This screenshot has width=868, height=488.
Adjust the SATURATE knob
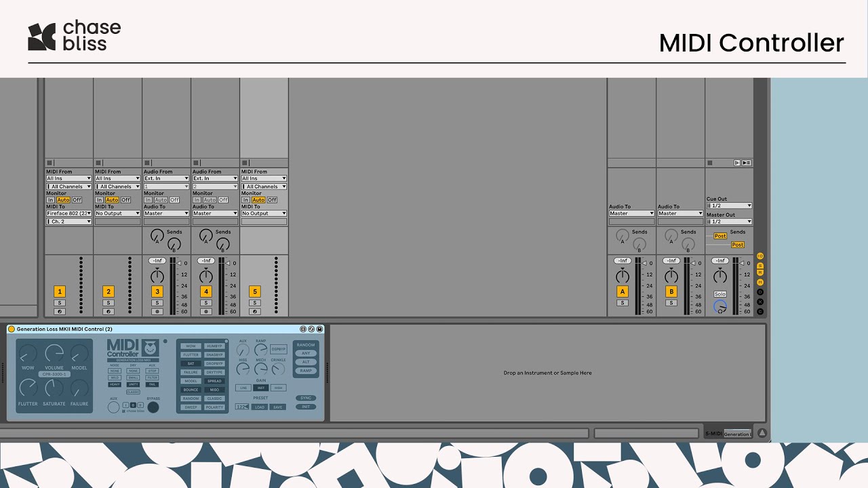[54, 388]
